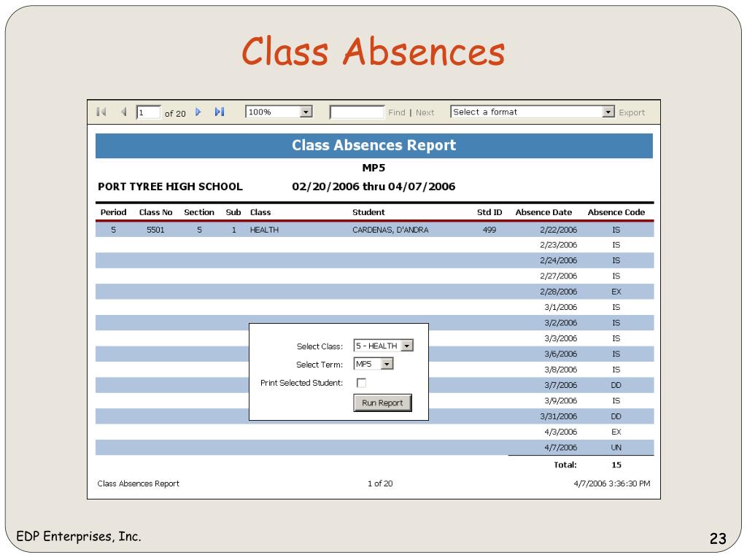This screenshot has width=747, height=560.
Task: Click absence date 2/24/2006
Action: click(558, 260)
